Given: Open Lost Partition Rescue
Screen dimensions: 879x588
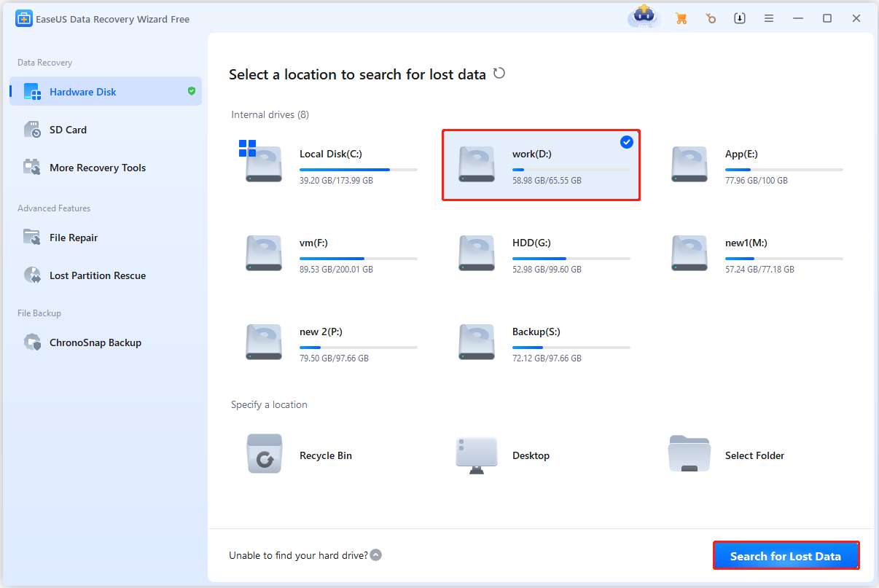Looking at the screenshot, I should point(106,275).
